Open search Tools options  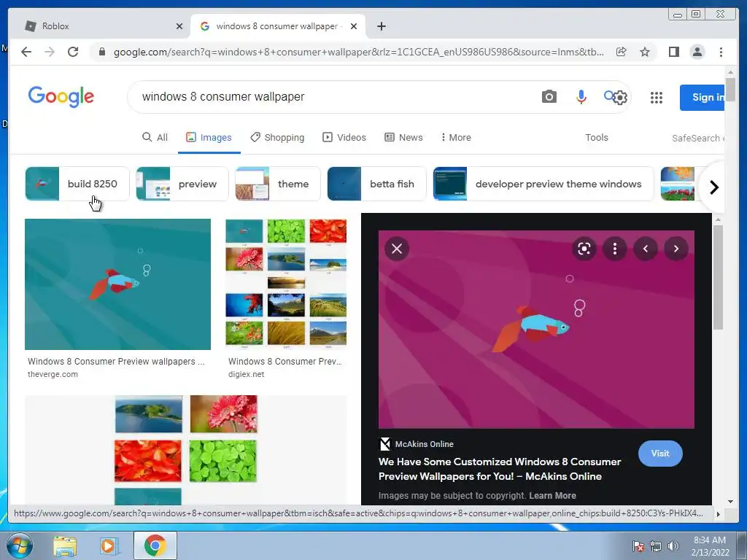597,138
